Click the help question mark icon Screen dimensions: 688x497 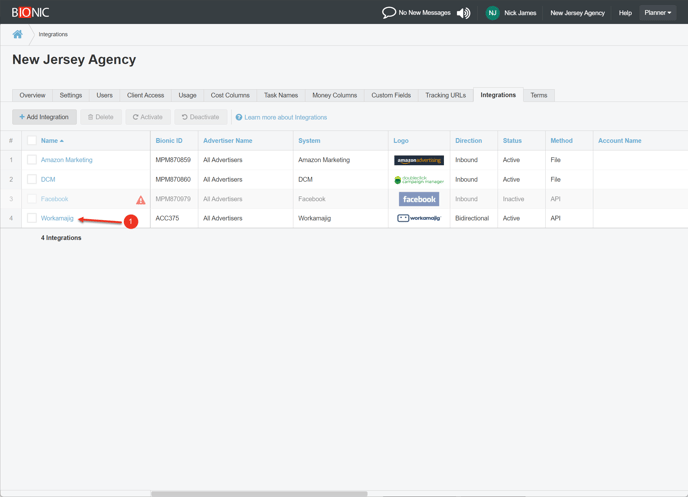click(x=239, y=117)
